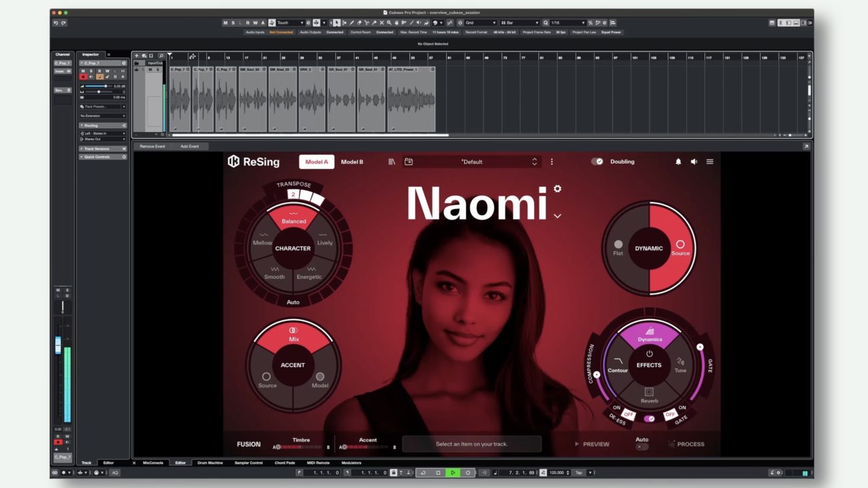Open the MixConsole tab
The image size is (868, 488).
[x=153, y=463]
